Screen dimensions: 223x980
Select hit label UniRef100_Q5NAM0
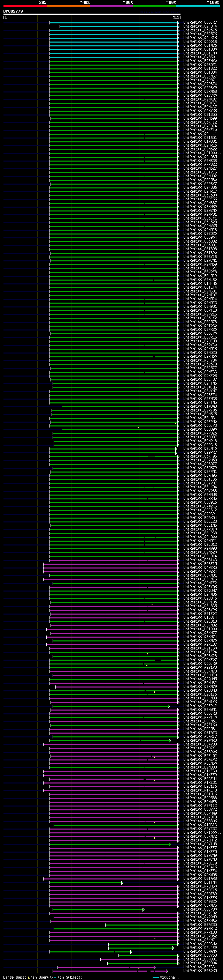tap(200, 951)
